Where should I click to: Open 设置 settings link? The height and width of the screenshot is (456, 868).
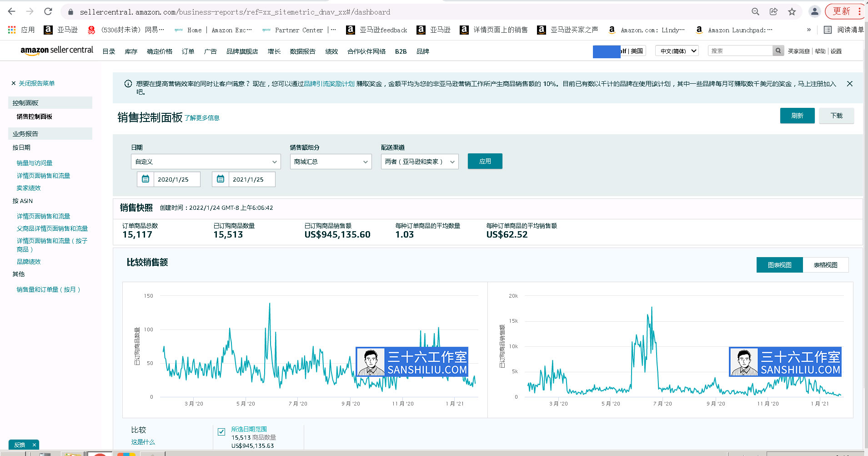[836, 51]
